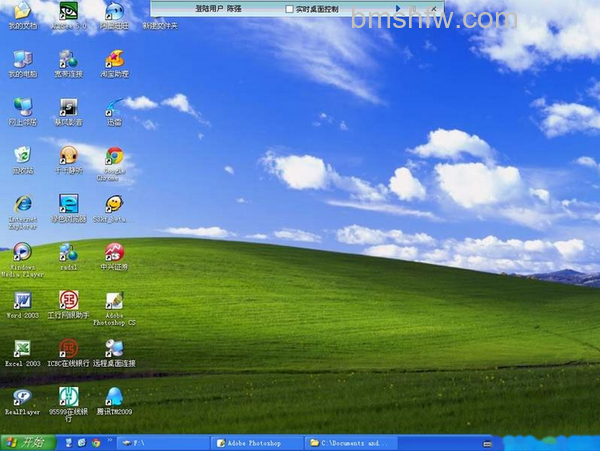
Task: Switch to the C:\Documents and... taskbar window
Action: (351, 443)
